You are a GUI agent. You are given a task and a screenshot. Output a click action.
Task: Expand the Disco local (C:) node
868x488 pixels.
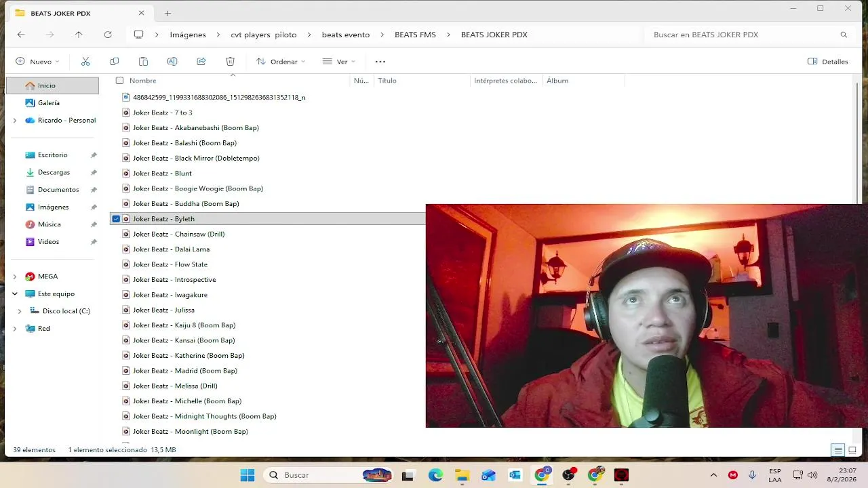[x=20, y=311]
